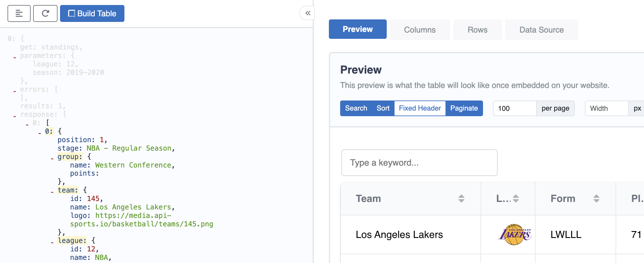Switch to the Rows tab
The height and width of the screenshot is (263, 644).
click(477, 30)
